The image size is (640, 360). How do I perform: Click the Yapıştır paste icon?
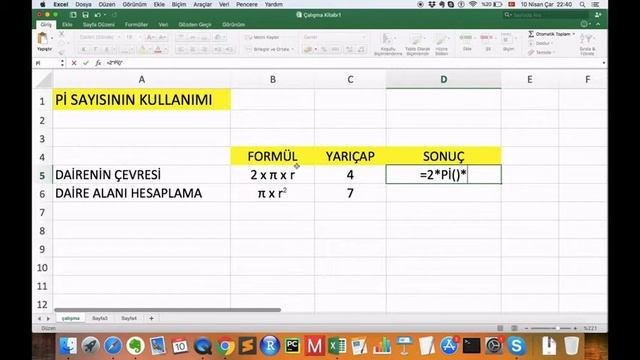tap(42, 39)
